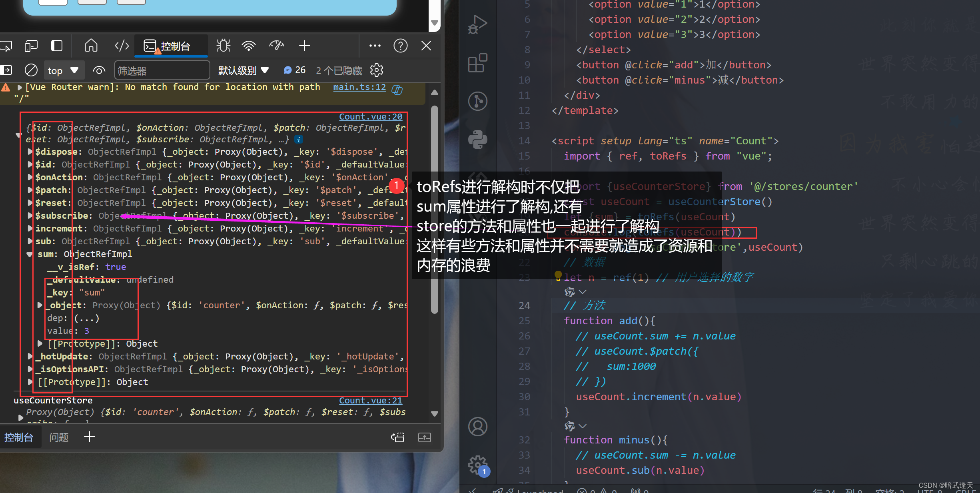
Task: Click the useCount.increment(n.value) code line
Action: point(659,397)
